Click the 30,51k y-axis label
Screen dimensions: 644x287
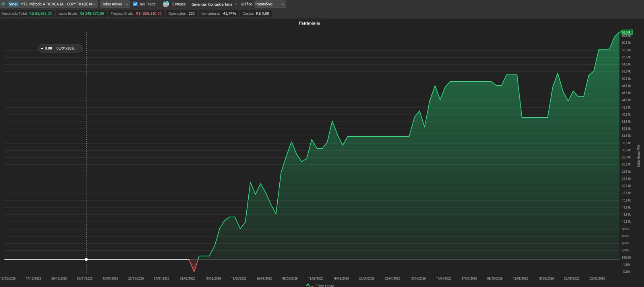(x=626, y=150)
